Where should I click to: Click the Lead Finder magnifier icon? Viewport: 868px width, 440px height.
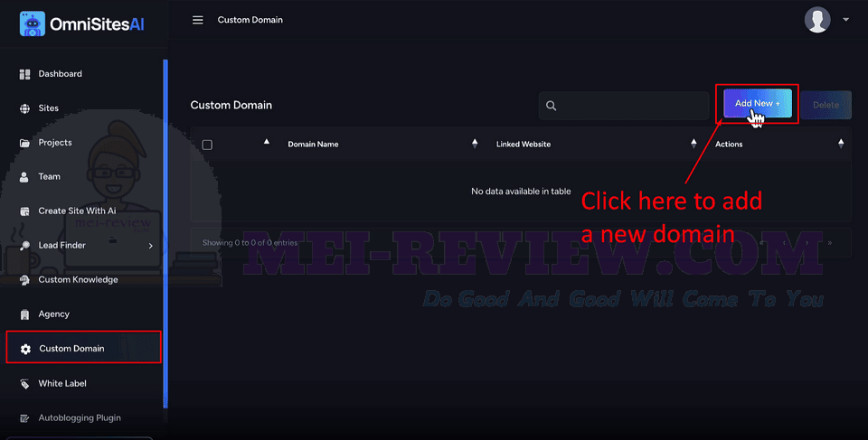click(24, 246)
